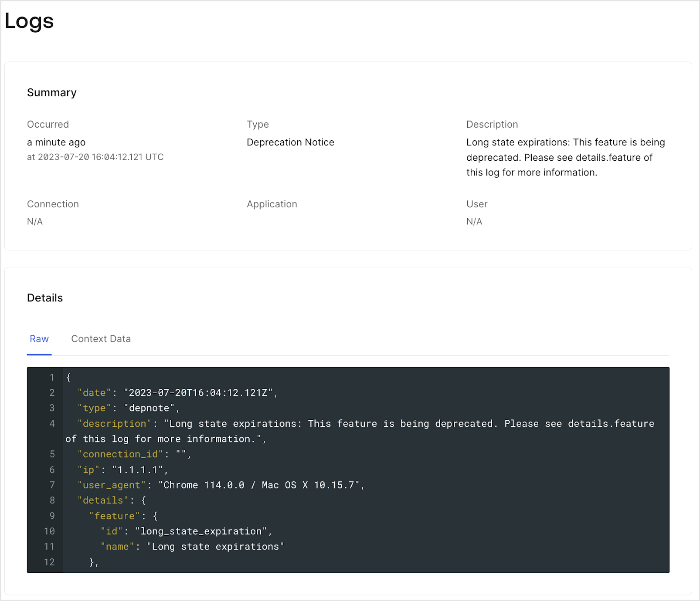Screen dimensions: 700x601
Task: Click the Application field label
Action: point(272,204)
